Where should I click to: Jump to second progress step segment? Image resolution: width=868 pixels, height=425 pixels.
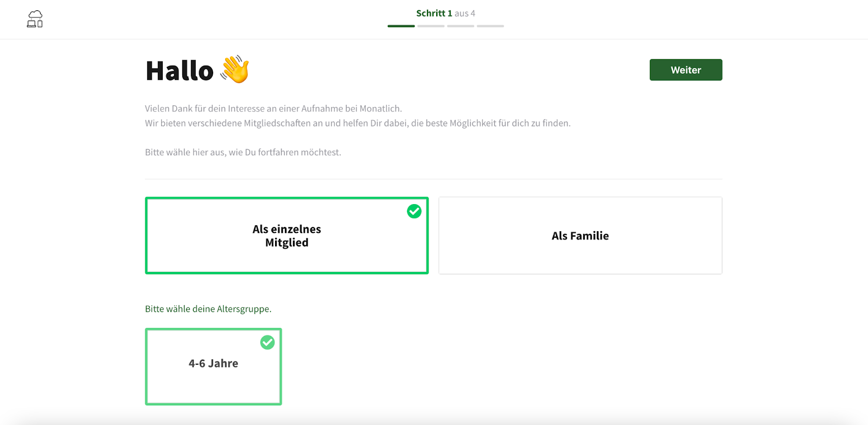click(x=431, y=26)
